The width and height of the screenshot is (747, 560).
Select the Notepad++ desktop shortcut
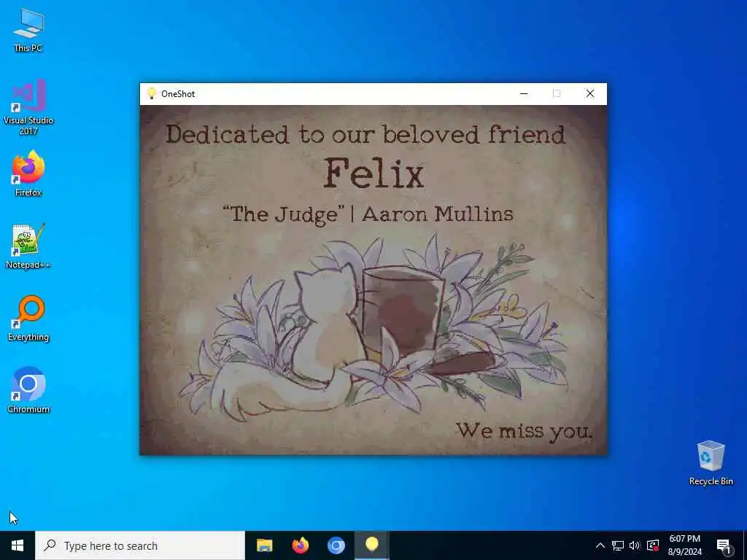(28, 246)
